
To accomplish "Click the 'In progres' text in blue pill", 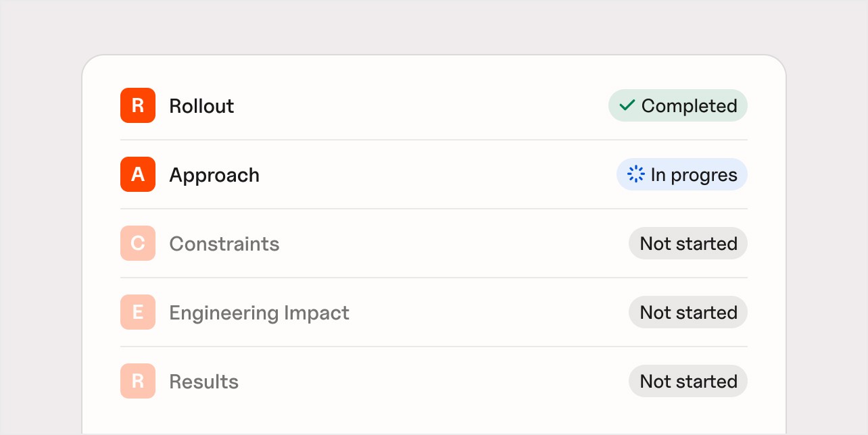I will (694, 175).
